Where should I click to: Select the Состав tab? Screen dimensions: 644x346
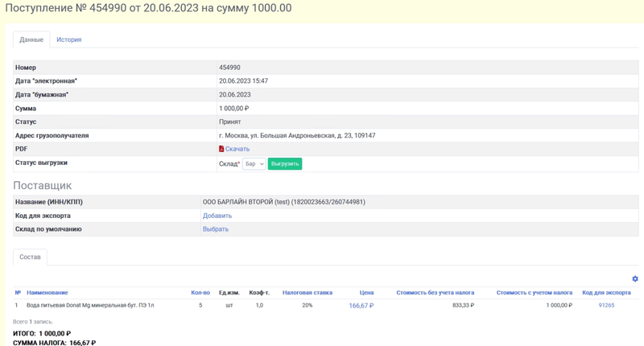[x=30, y=257]
